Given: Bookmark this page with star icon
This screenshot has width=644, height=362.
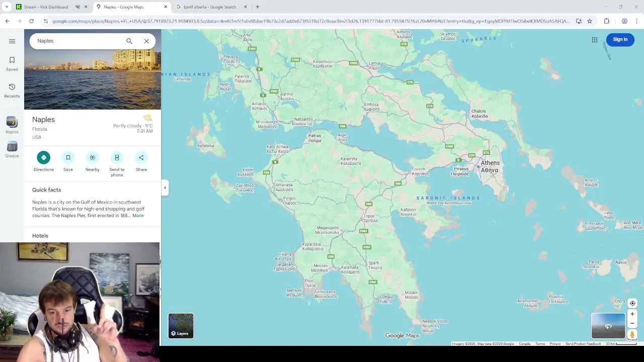Looking at the screenshot, I should [x=590, y=21].
